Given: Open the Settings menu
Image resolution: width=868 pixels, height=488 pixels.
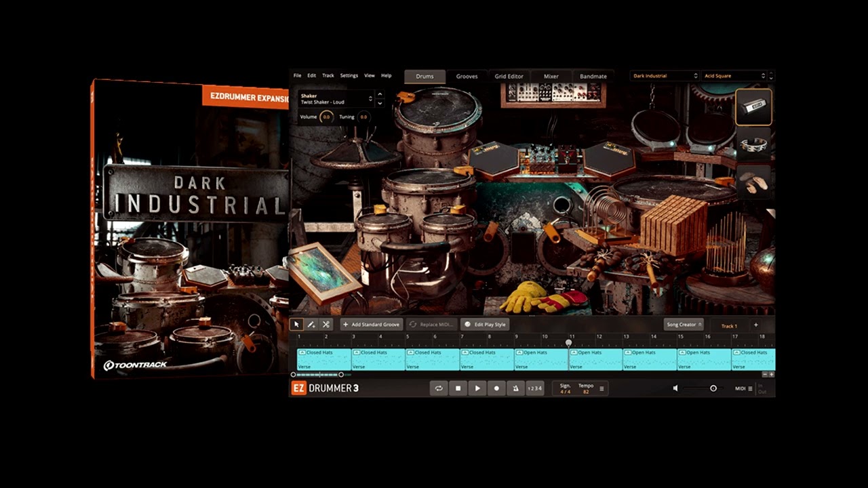Looking at the screenshot, I should (349, 76).
